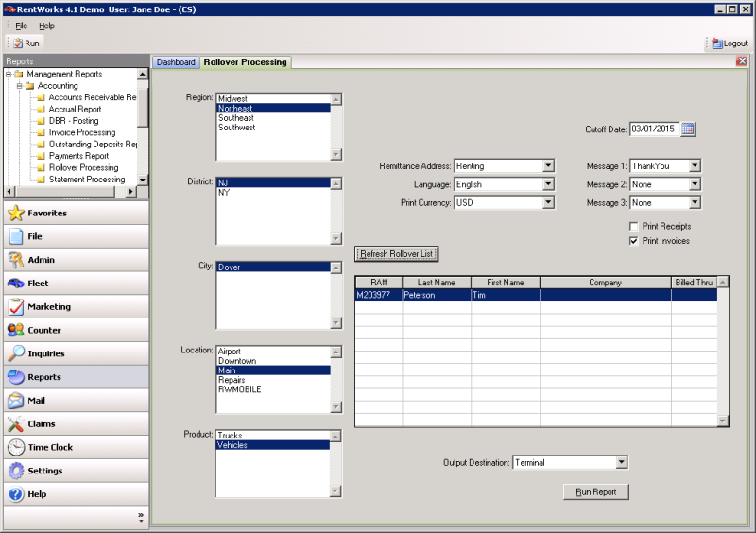The height and width of the screenshot is (533, 756).
Task: Open DBR - Posting report item
Action: [74, 121]
